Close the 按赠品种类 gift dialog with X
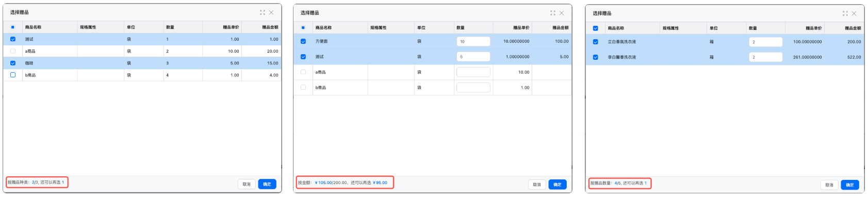 click(271, 12)
